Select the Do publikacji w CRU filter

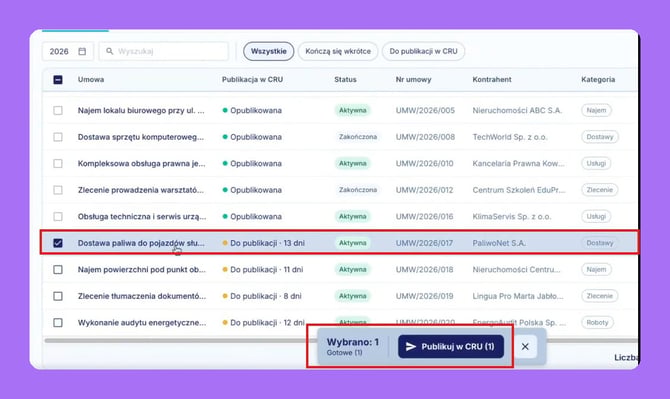click(x=423, y=51)
